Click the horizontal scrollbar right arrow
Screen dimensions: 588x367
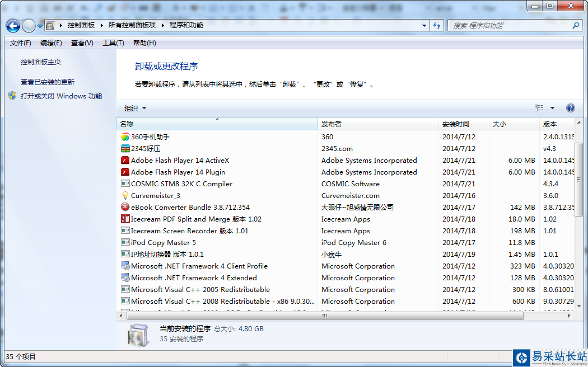pos(570,316)
